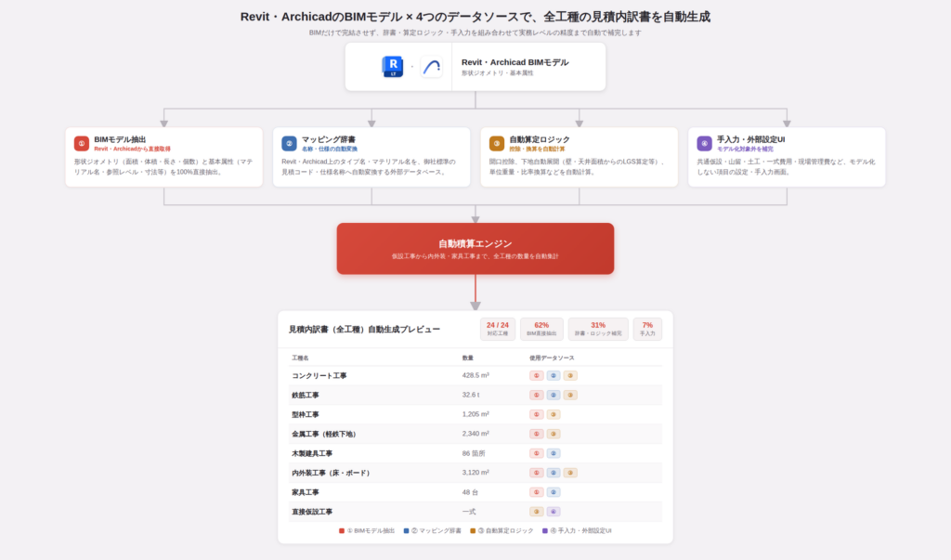Click the 工種名 column header
This screenshot has width=951, height=560.
click(300, 358)
